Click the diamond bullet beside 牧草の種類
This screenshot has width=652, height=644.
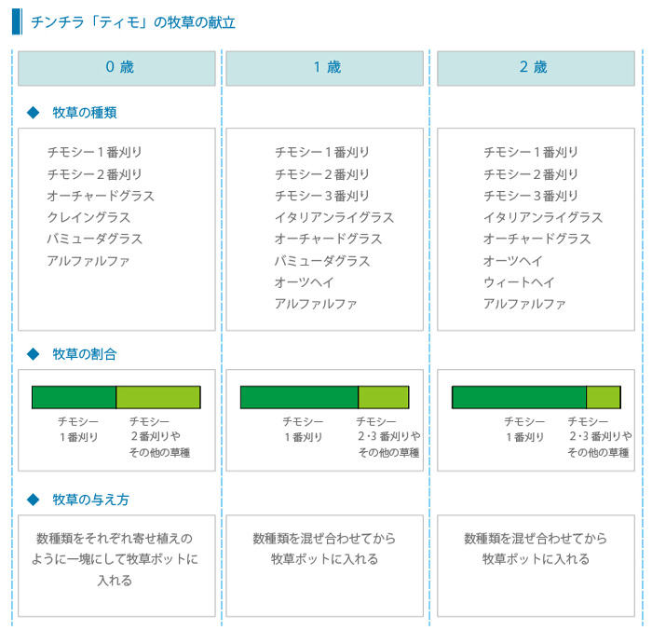[x=33, y=113]
